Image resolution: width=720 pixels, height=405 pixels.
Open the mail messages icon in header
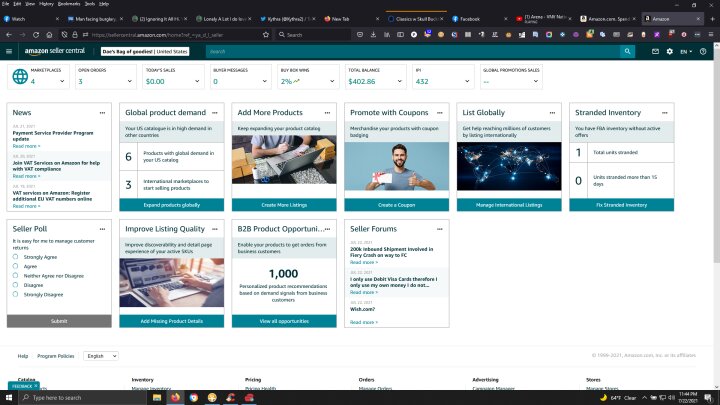[655, 51]
